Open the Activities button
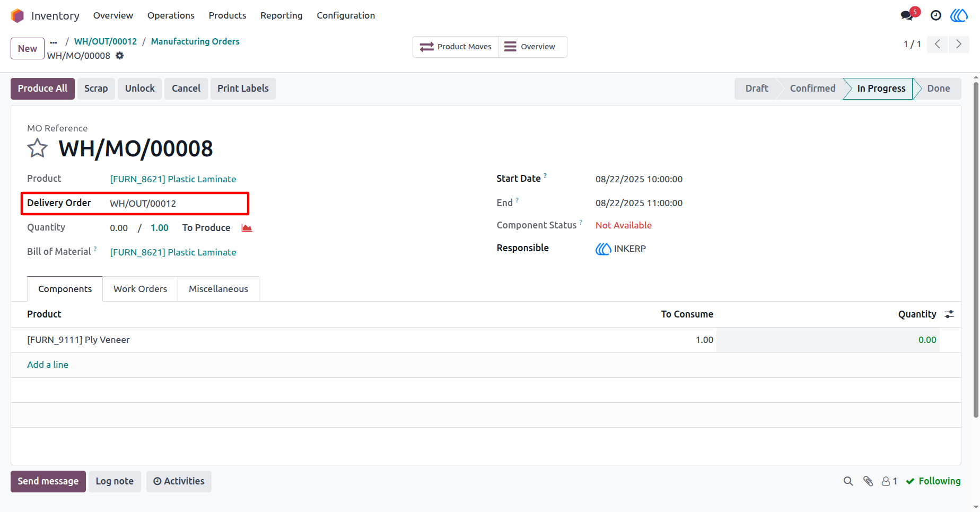The height and width of the screenshot is (512, 980). [x=179, y=481]
